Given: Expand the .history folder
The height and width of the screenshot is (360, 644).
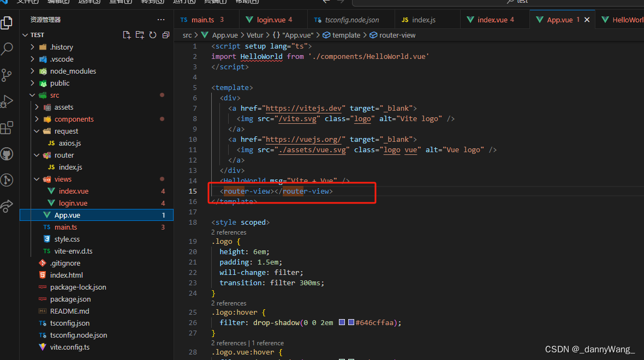Looking at the screenshot, I should (x=32, y=47).
